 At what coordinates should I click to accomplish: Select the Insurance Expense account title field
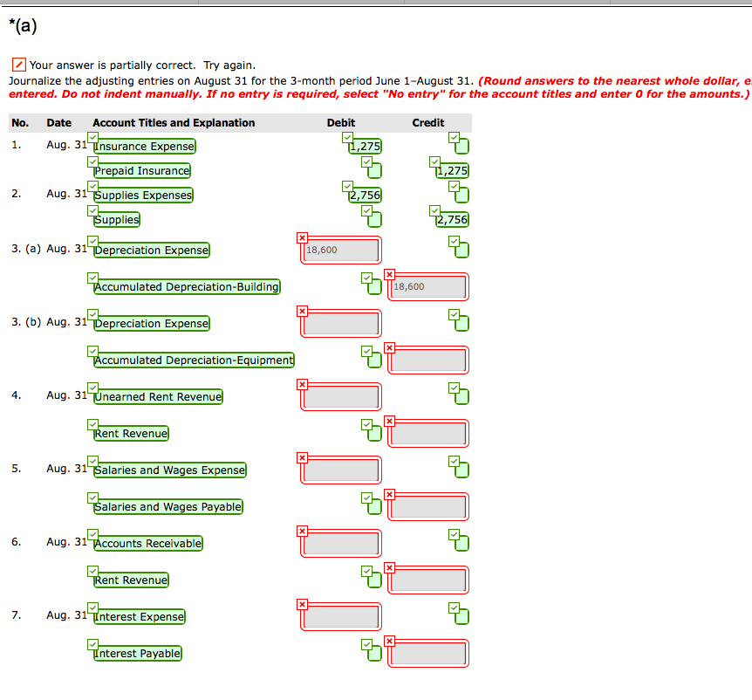pyautogui.click(x=145, y=147)
